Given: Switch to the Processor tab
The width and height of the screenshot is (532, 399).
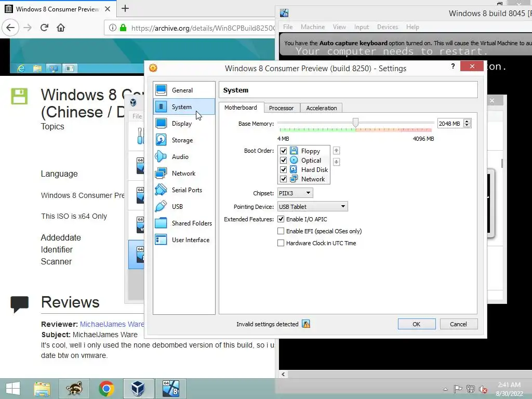Looking at the screenshot, I should tap(281, 108).
